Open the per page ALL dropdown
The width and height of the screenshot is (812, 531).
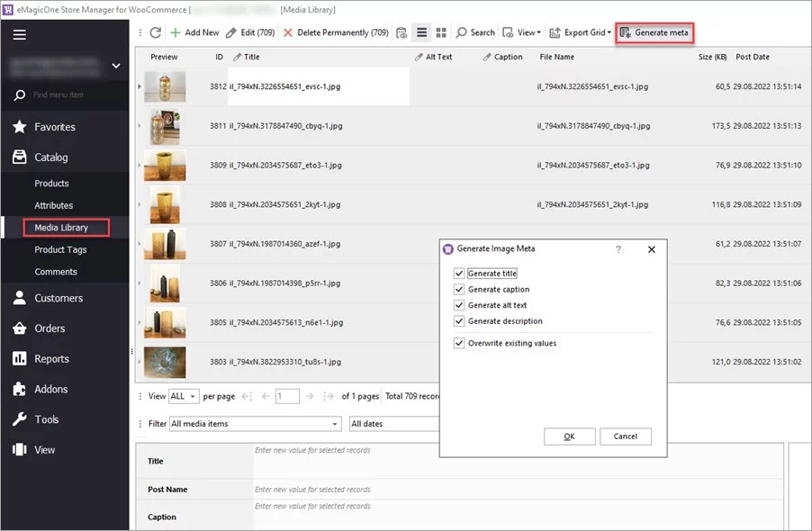(x=183, y=396)
